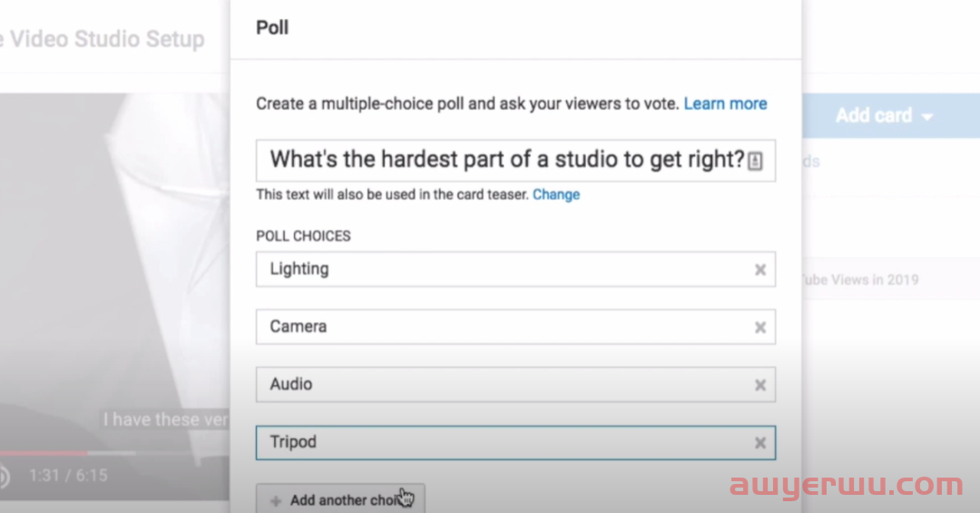Image resolution: width=980 pixels, height=513 pixels.
Task: Click the icon inside the poll question field
Action: 755,161
